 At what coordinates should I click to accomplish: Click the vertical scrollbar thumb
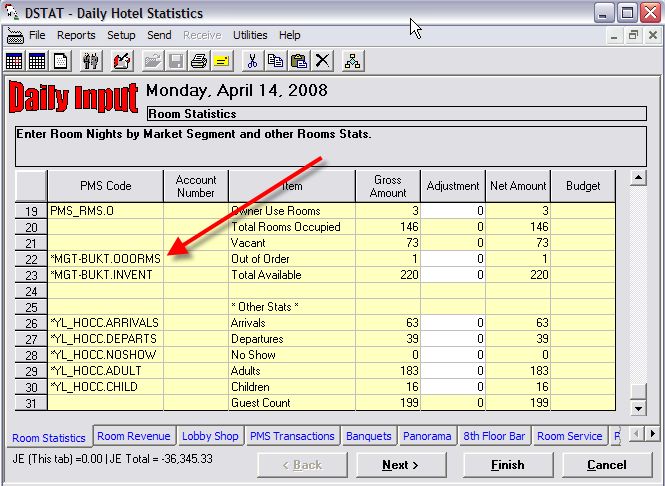[x=638, y=391]
